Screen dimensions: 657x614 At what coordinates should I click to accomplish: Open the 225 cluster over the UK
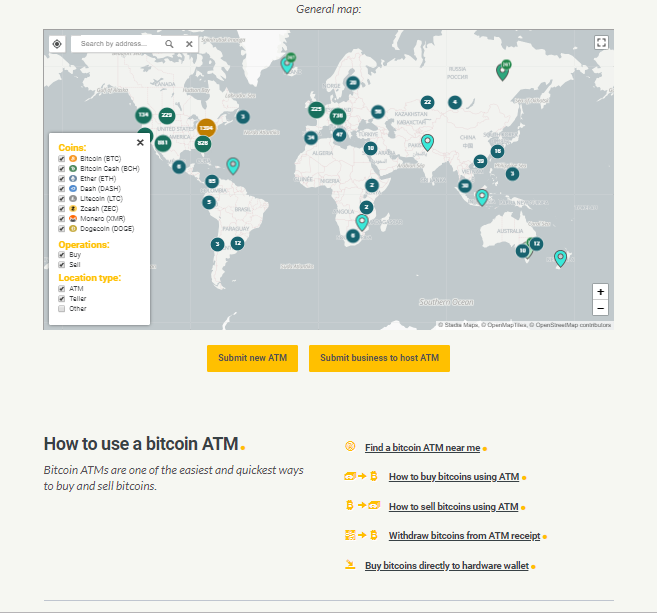click(x=316, y=109)
